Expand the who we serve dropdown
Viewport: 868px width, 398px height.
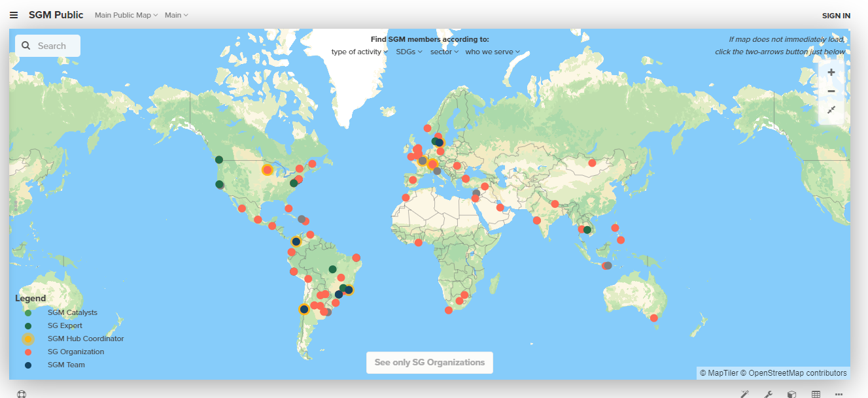click(493, 51)
